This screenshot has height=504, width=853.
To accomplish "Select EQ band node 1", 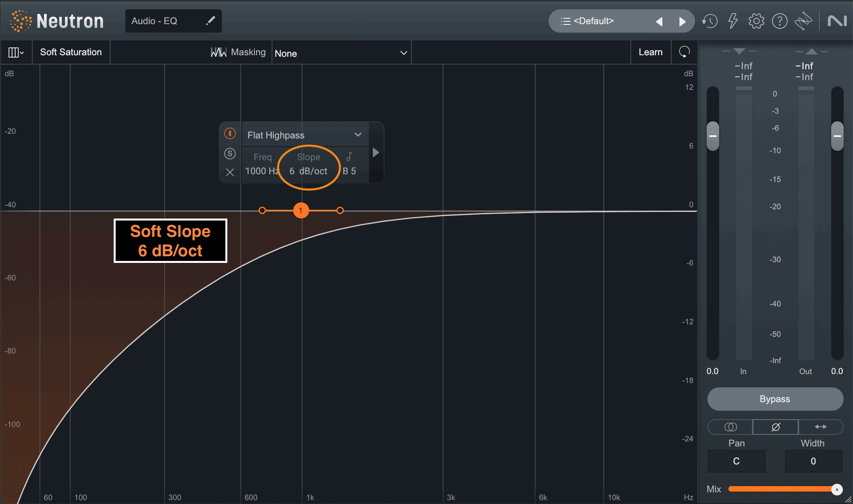I will click(301, 210).
